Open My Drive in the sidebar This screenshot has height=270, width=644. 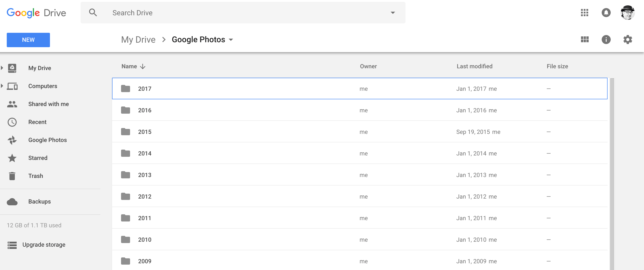pos(40,68)
